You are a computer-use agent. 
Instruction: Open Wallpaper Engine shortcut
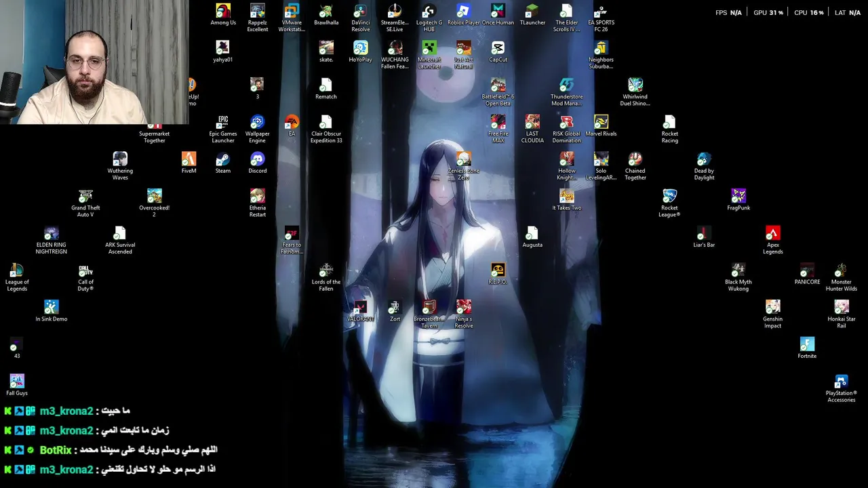[x=257, y=129]
